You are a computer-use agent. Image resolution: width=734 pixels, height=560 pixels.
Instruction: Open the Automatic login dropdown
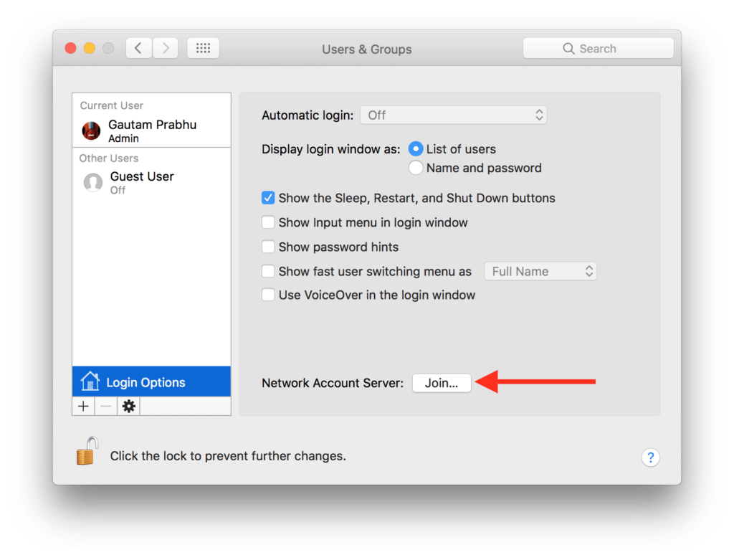tap(453, 115)
